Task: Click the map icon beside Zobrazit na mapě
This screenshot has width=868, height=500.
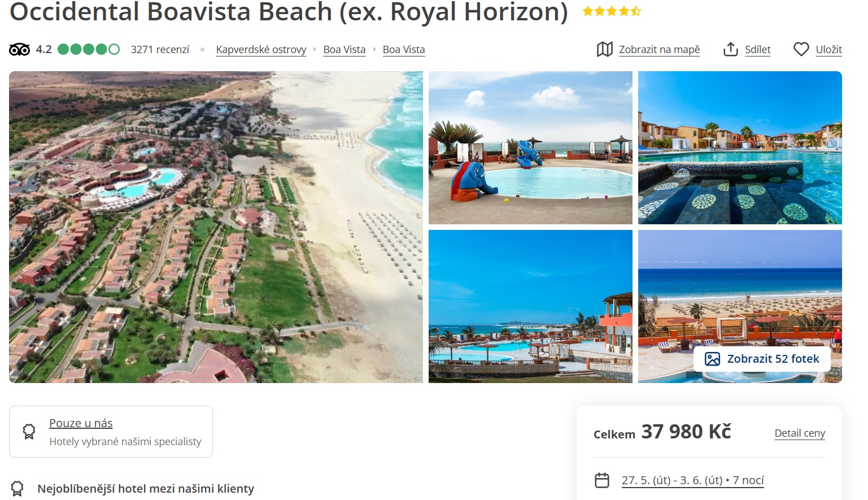Action: pyautogui.click(x=604, y=49)
